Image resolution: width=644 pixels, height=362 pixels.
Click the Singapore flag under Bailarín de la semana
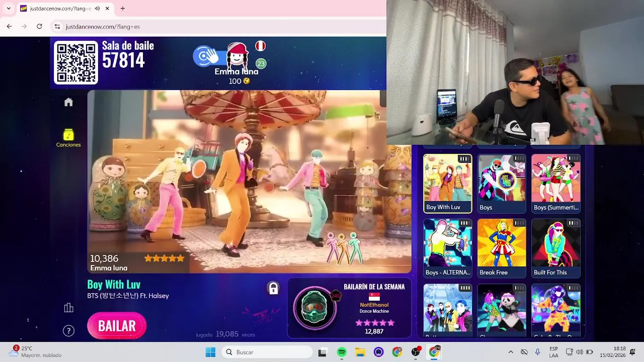pyautogui.click(x=374, y=297)
